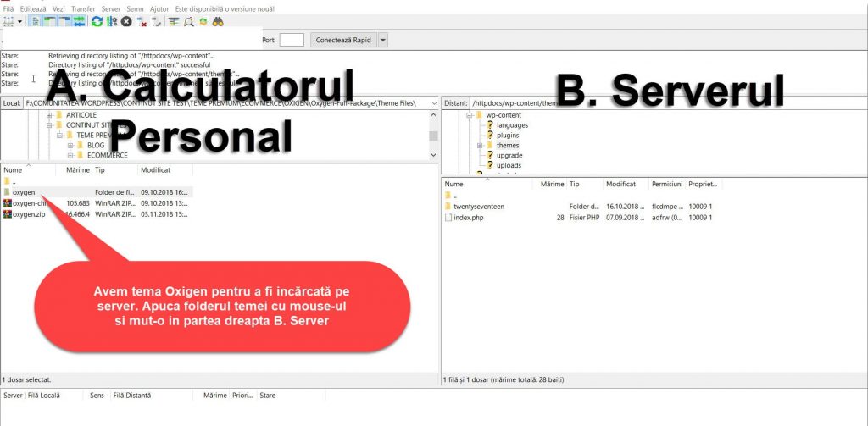This screenshot has height=426, width=868.
Task: Toggle the transfer queue display
Action: pyautogui.click(x=78, y=21)
